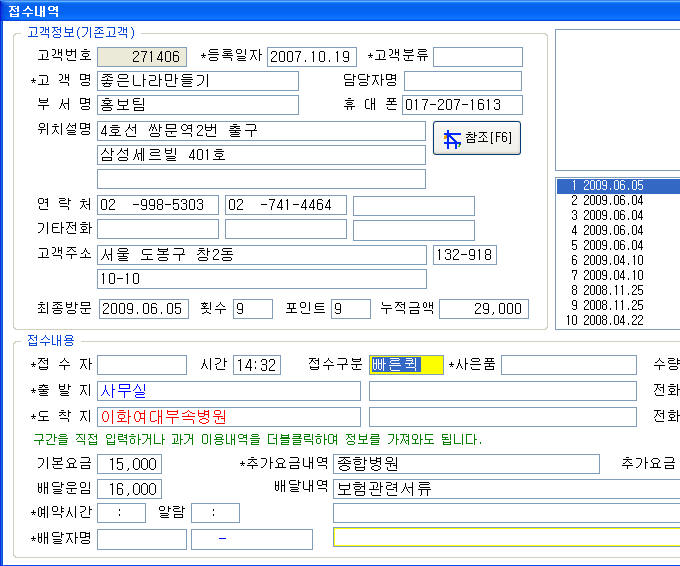This screenshot has height=566, width=680.
Task: Select history row 5 2009.06.04
Action: (x=618, y=245)
